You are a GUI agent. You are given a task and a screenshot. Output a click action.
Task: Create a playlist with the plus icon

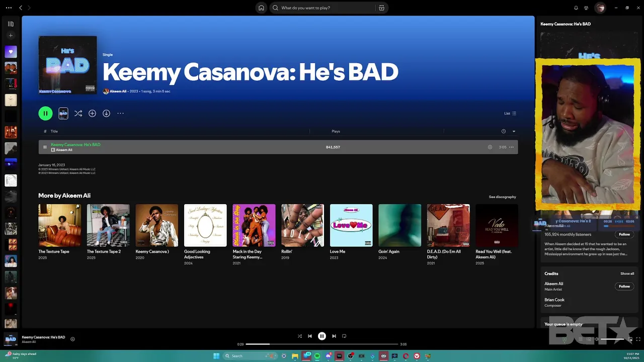[x=11, y=36]
